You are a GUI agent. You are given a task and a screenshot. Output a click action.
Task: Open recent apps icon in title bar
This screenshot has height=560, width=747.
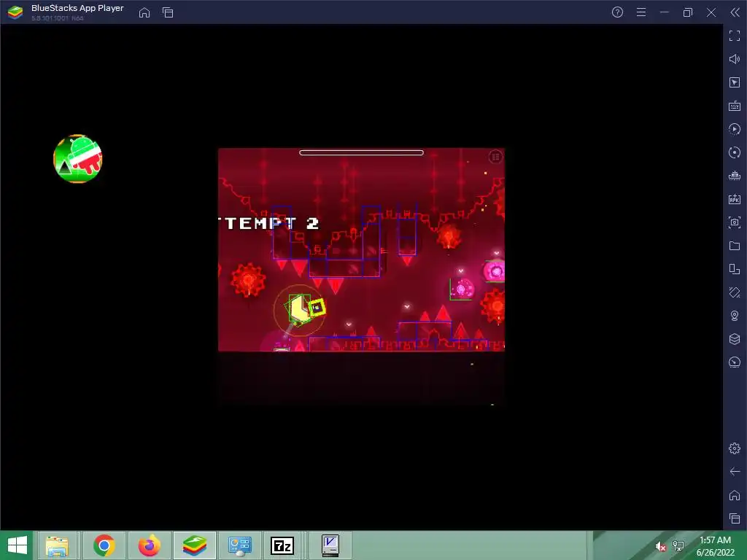pos(168,12)
